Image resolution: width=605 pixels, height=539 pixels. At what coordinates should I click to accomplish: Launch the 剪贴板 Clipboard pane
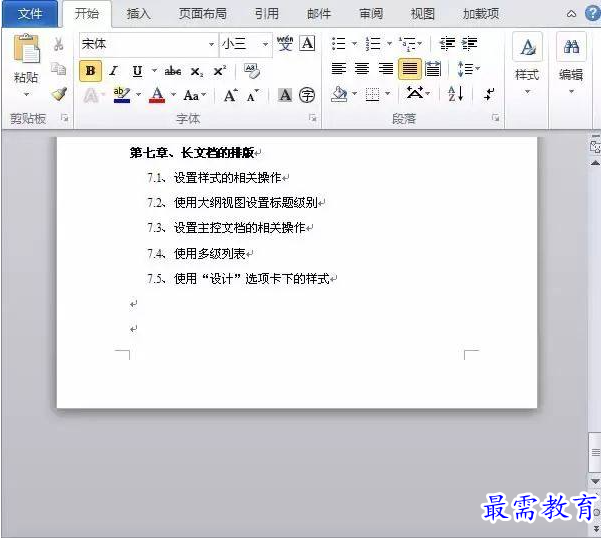(65, 118)
